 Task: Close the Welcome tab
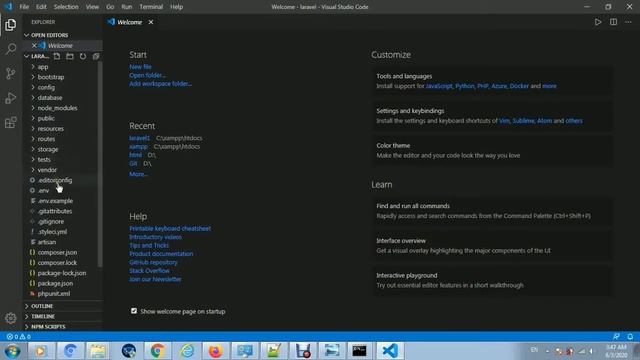[x=151, y=22]
